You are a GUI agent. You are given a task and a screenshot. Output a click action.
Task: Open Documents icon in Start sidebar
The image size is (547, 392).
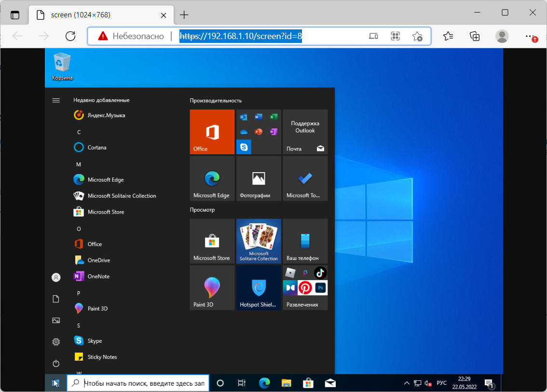coord(56,299)
